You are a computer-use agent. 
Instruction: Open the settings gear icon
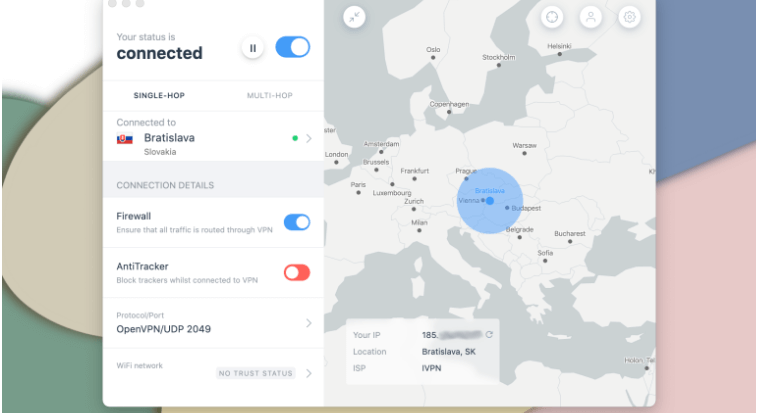[x=630, y=17]
